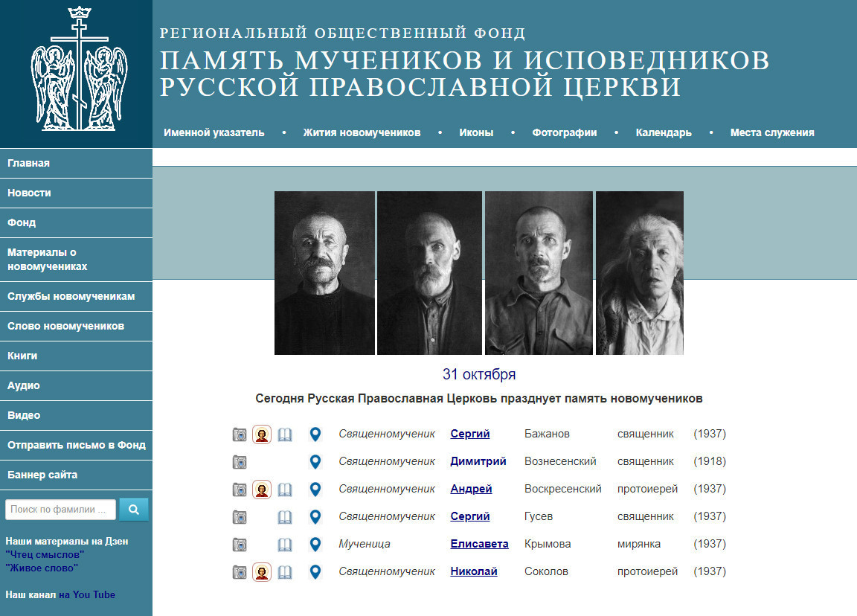Image resolution: width=857 pixels, height=616 pixels.
Task: Open Именной указатель in top menu
Action: [214, 133]
